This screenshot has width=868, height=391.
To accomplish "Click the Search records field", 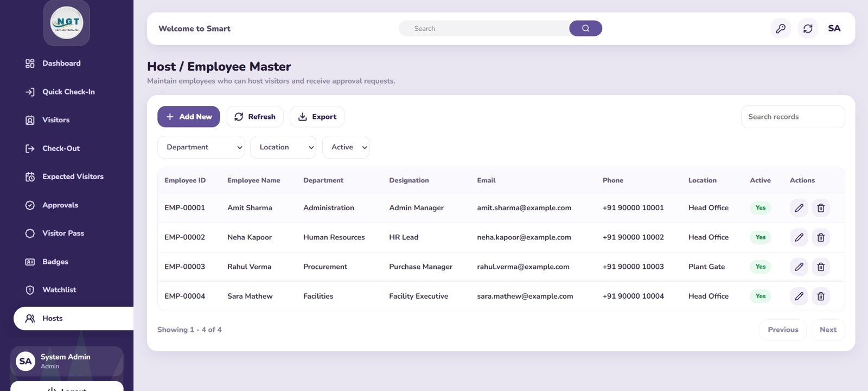I will coord(793,117).
